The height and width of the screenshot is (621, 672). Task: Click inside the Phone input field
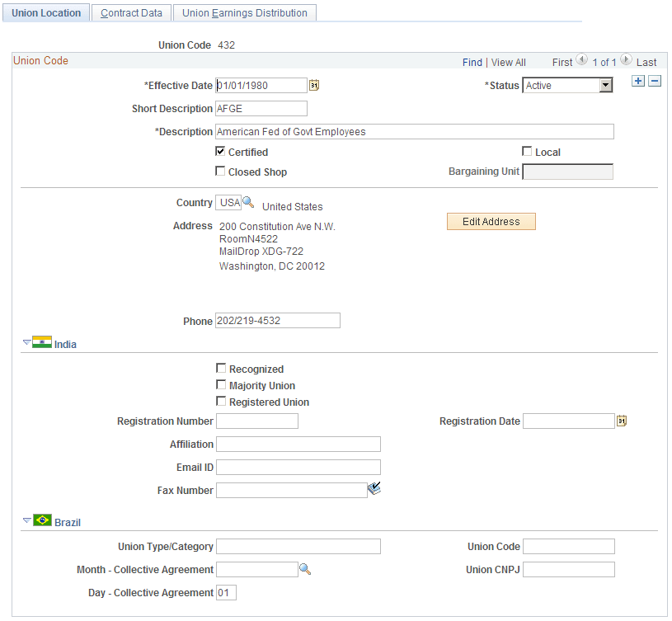[277, 320]
